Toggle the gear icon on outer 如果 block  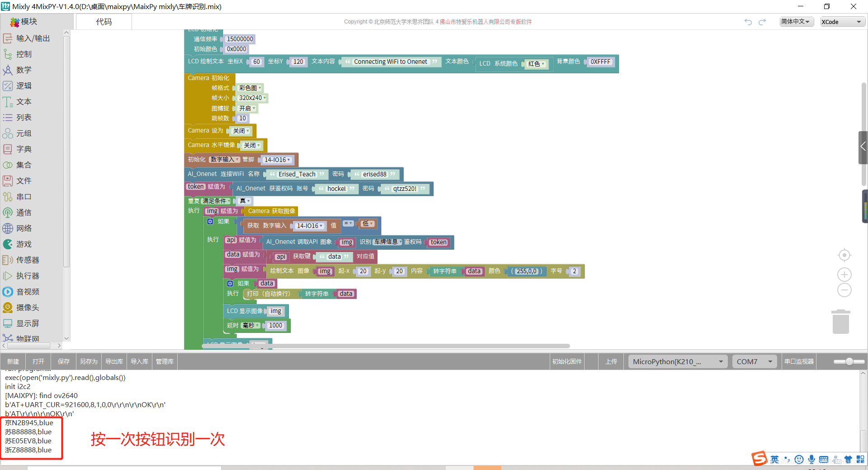[210, 222]
